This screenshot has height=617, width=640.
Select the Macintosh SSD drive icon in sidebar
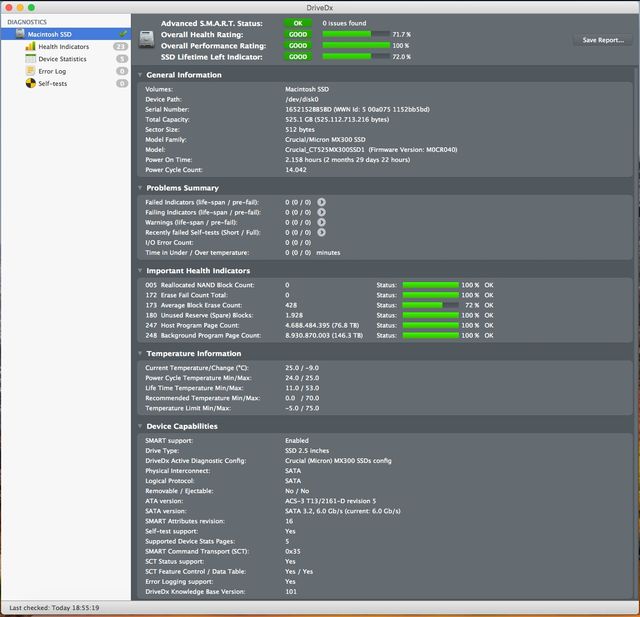click(20, 34)
